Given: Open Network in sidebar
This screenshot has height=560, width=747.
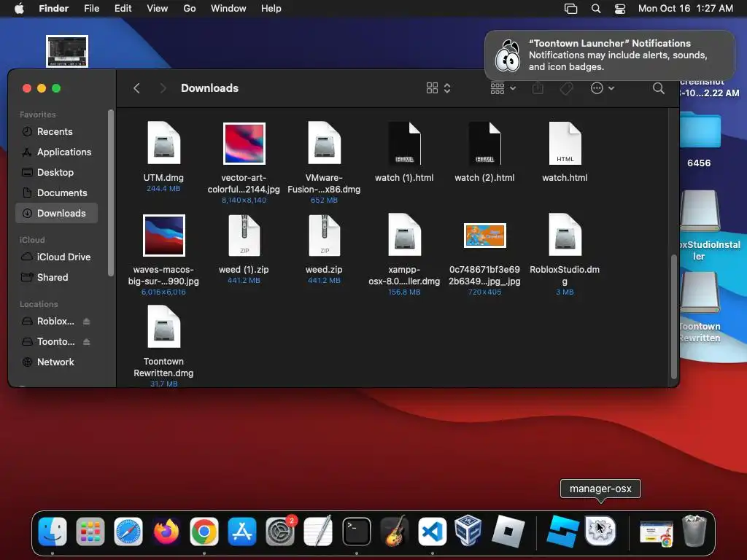Looking at the screenshot, I should tap(56, 362).
